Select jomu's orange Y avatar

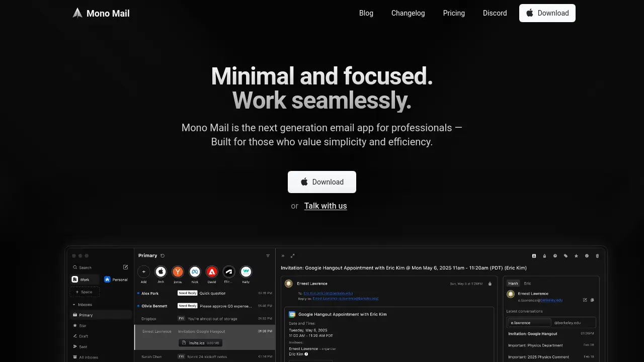pyautogui.click(x=178, y=271)
